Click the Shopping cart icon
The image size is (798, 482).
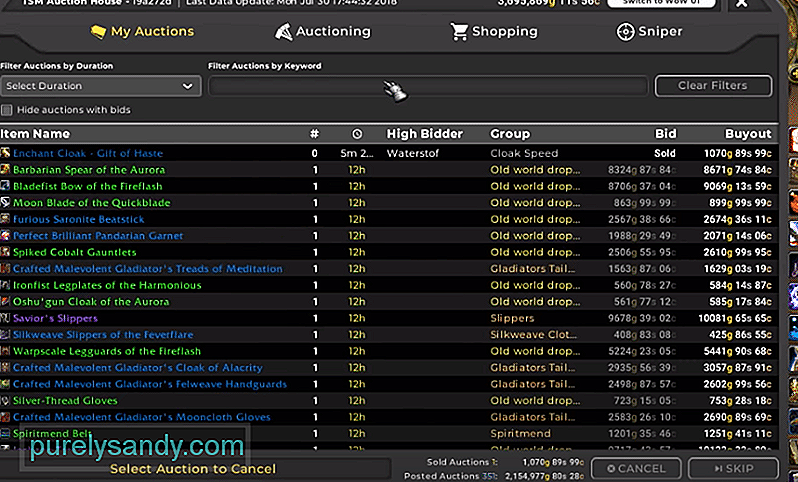459,32
